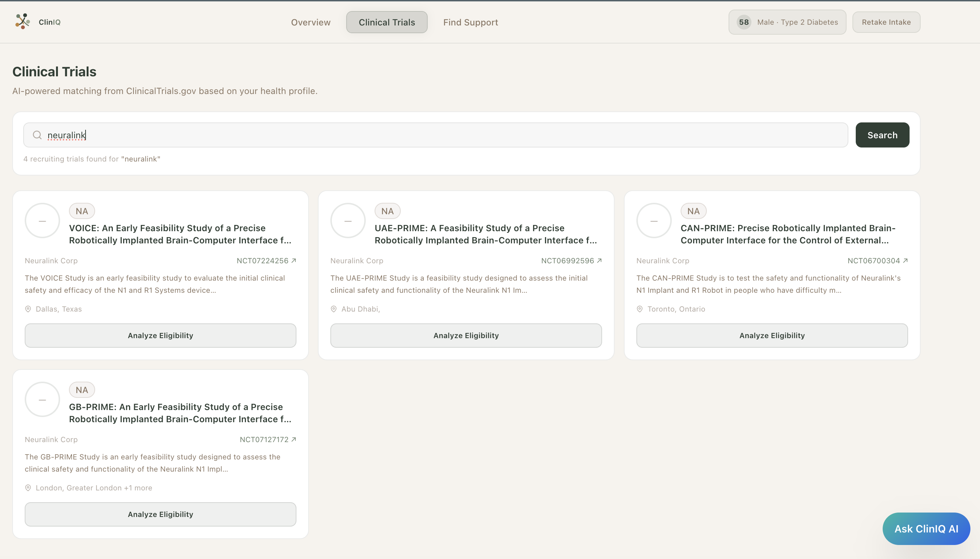Open the Ask ClinIQ AI chat
The width and height of the screenshot is (980, 559).
click(926, 529)
